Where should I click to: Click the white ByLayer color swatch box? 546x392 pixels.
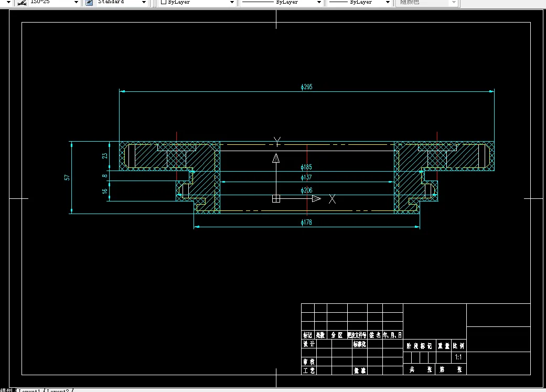[x=163, y=2]
